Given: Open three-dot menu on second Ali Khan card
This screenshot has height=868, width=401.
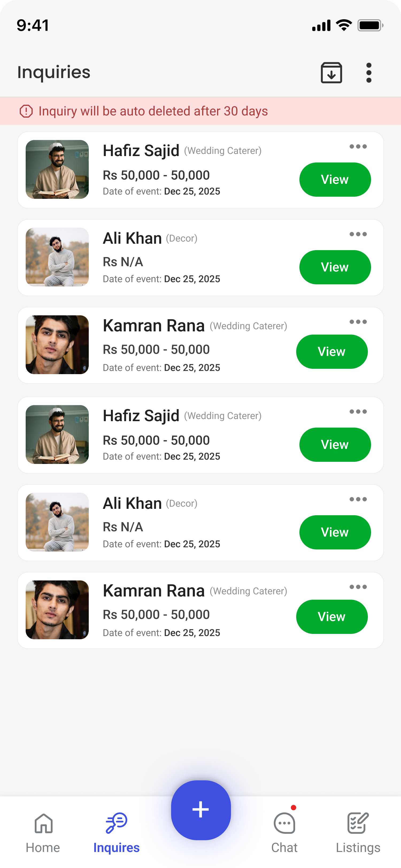Looking at the screenshot, I should [358, 499].
